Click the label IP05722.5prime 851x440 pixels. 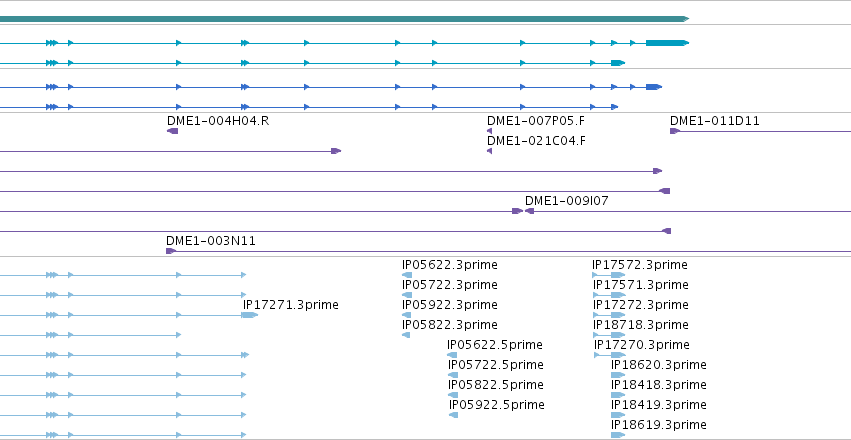(496, 365)
